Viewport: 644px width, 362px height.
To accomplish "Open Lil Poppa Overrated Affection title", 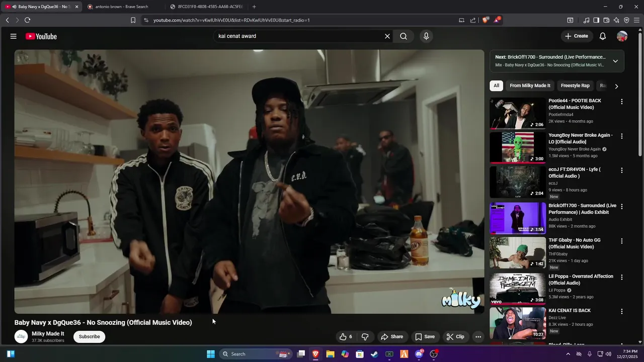I will point(581,280).
